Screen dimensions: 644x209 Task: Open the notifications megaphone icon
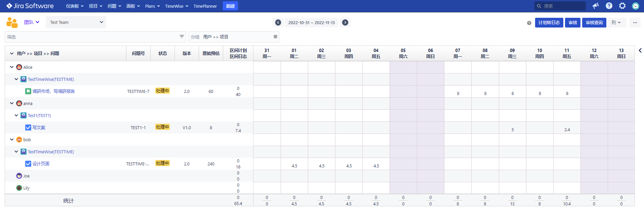point(596,6)
